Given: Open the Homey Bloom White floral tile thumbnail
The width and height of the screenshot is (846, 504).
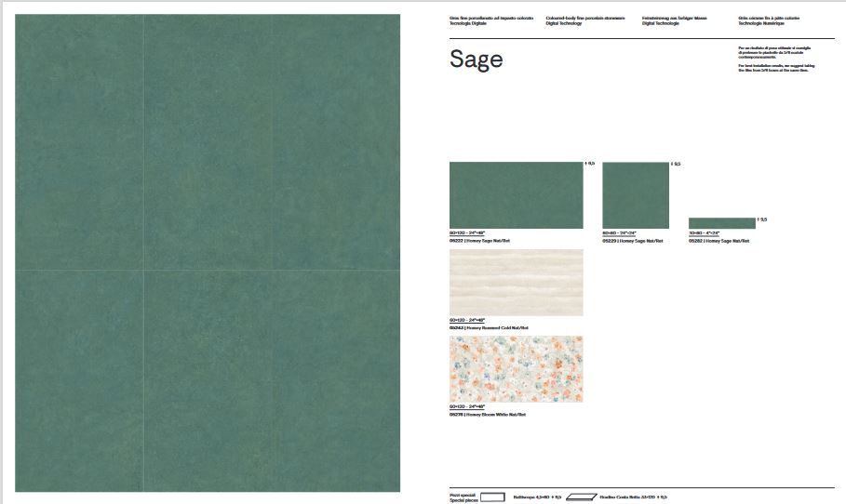Looking at the screenshot, I should (x=516, y=369).
